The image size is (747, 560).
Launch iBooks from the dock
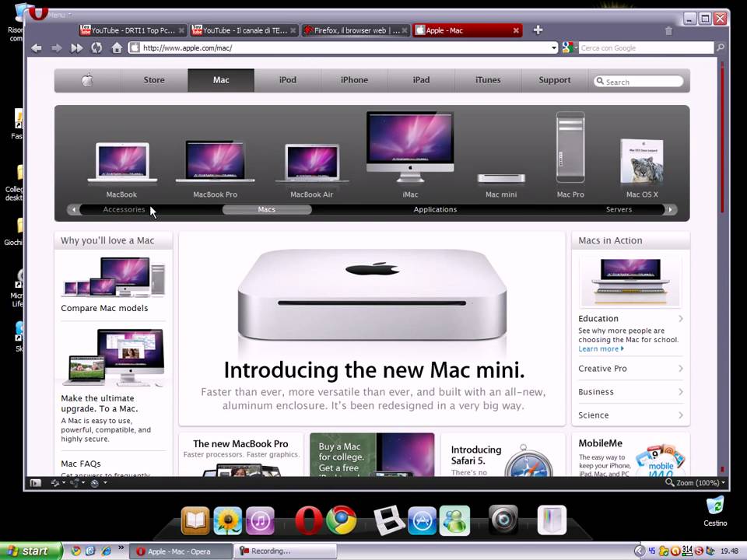(195, 520)
